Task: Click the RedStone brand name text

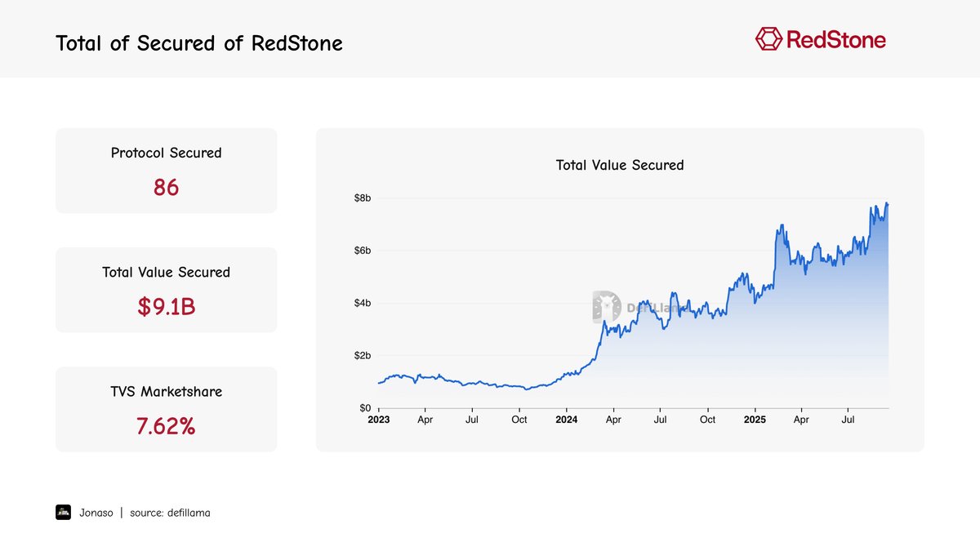Action: [x=835, y=39]
